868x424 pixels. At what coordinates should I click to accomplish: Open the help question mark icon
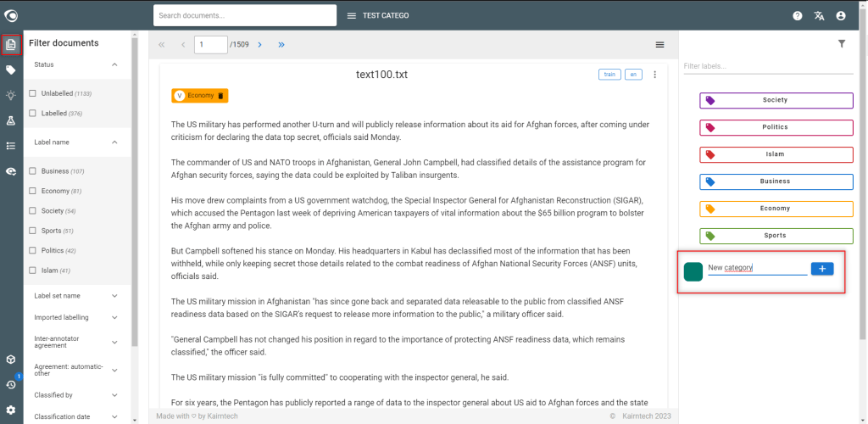pos(797,15)
